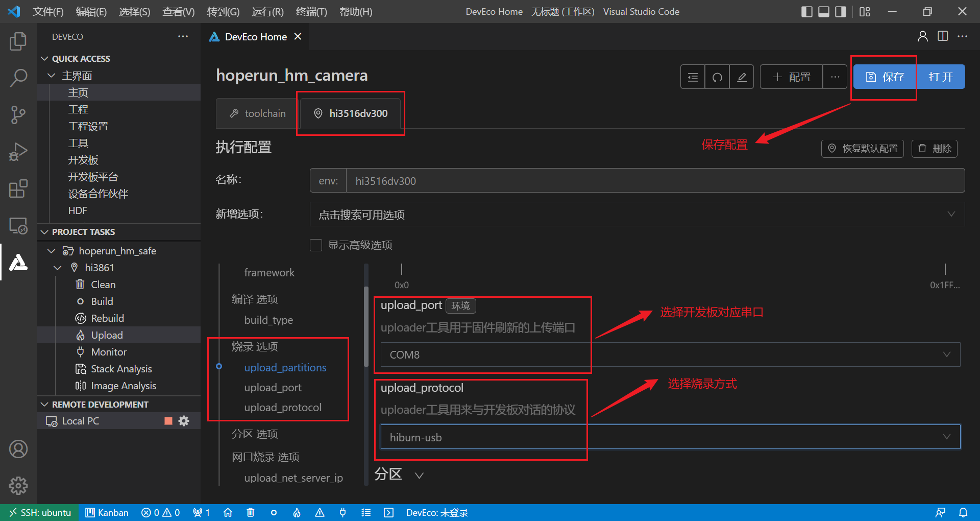Click 删除 button
980x521 pixels.
tap(935, 149)
